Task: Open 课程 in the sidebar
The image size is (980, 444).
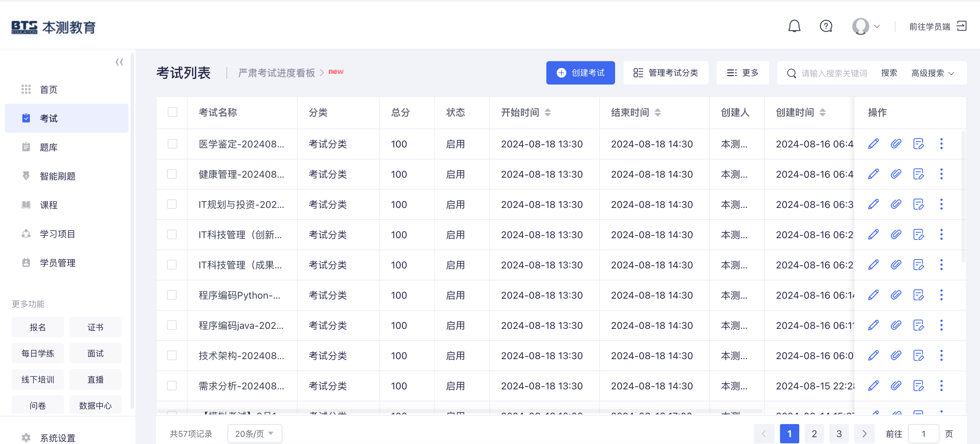Action: coord(67,205)
